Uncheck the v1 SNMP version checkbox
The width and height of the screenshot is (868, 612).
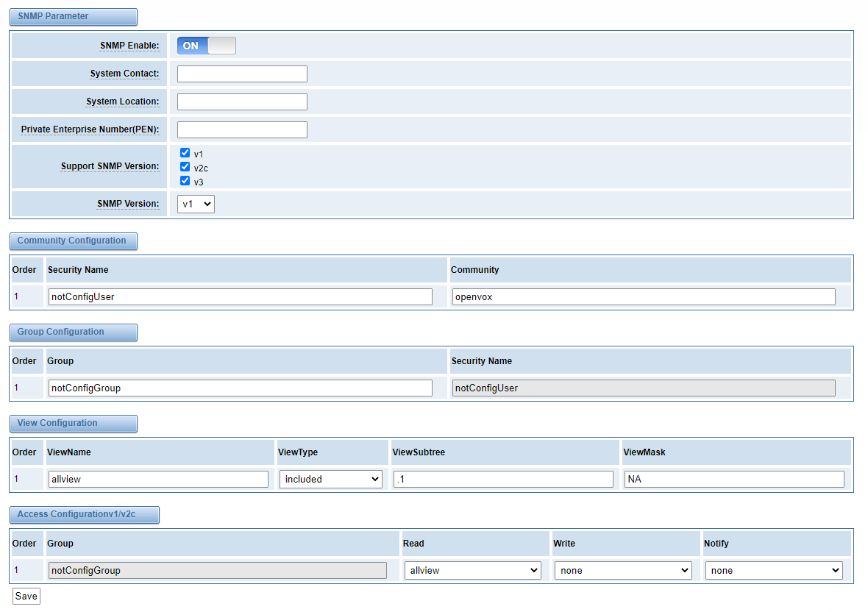click(185, 153)
